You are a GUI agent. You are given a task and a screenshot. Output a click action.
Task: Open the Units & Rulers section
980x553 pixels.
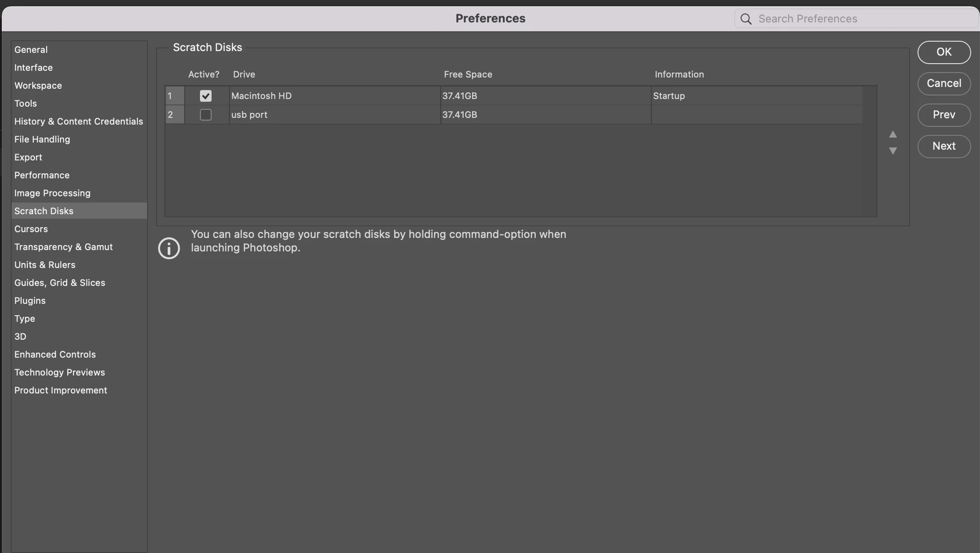(44, 265)
